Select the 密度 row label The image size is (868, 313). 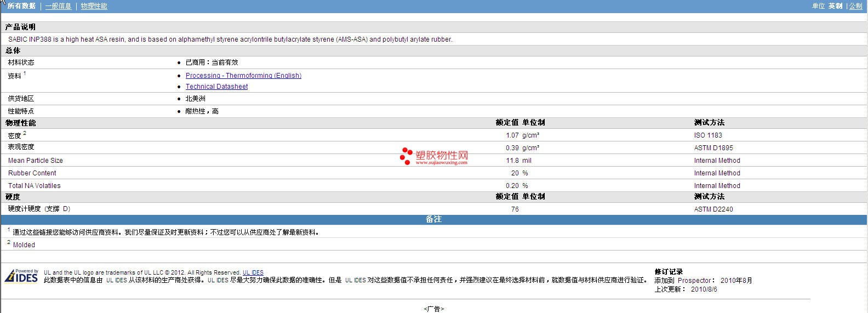(14, 135)
